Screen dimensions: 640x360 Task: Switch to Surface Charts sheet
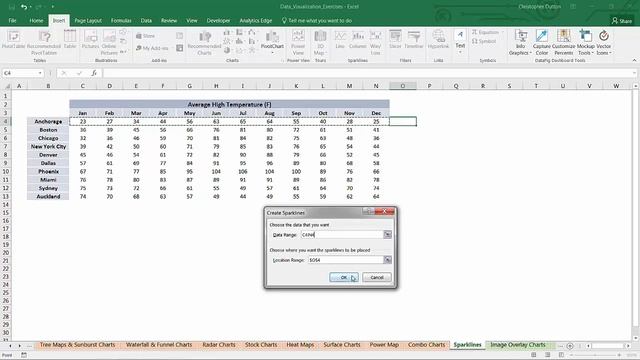[x=342, y=345]
